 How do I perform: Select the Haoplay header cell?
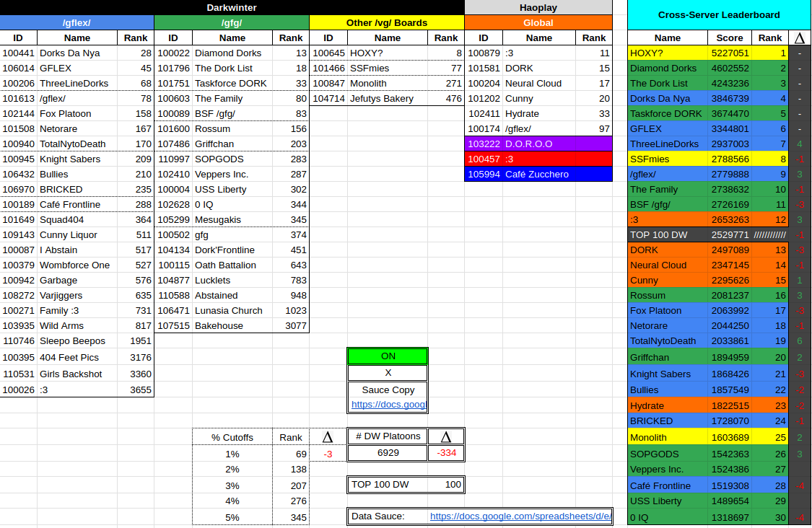tap(538, 7)
